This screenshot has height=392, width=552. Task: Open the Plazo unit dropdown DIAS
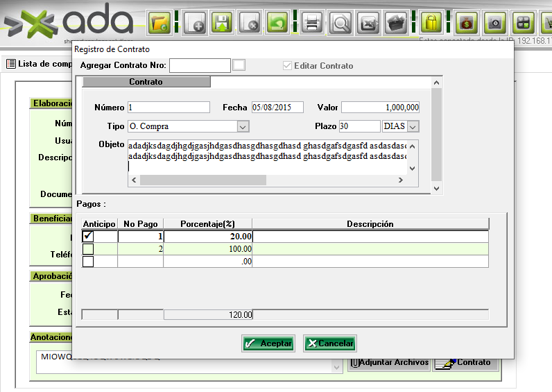(x=413, y=126)
